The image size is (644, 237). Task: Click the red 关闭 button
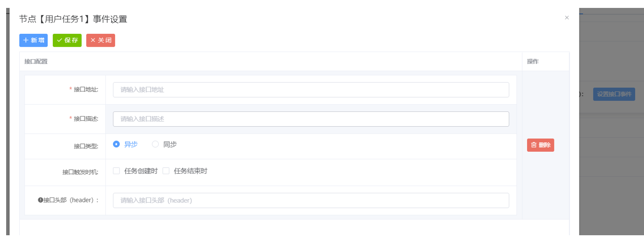coord(101,40)
